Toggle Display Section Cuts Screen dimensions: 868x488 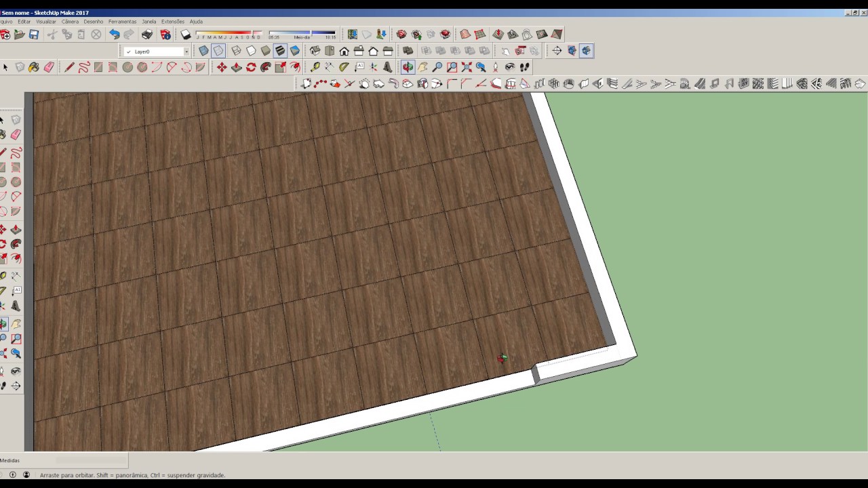click(x=586, y=51)
